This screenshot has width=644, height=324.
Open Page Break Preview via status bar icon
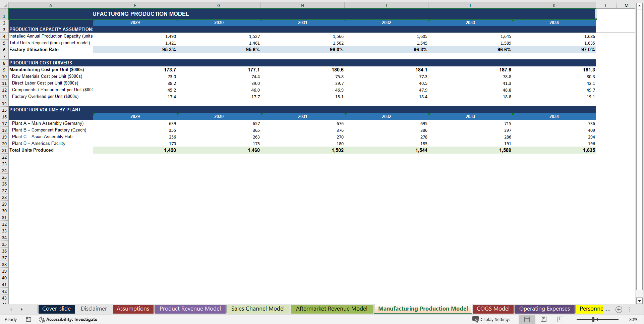point(560,319)
